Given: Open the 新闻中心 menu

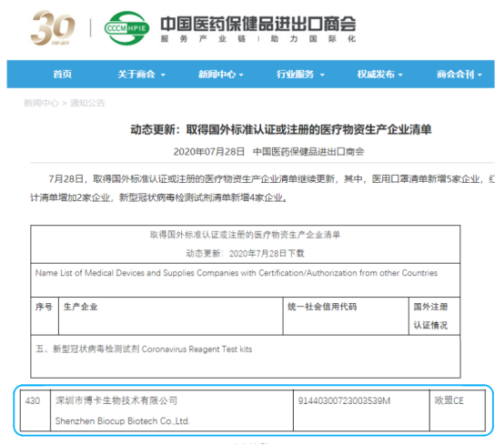Looking at the screenshot, I should (x=217, y=75).
